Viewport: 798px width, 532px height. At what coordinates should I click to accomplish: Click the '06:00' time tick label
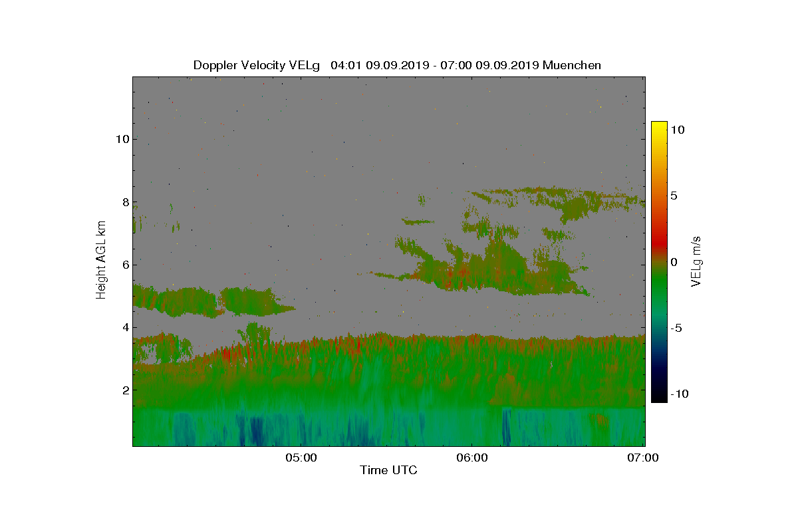pos(472,458)
